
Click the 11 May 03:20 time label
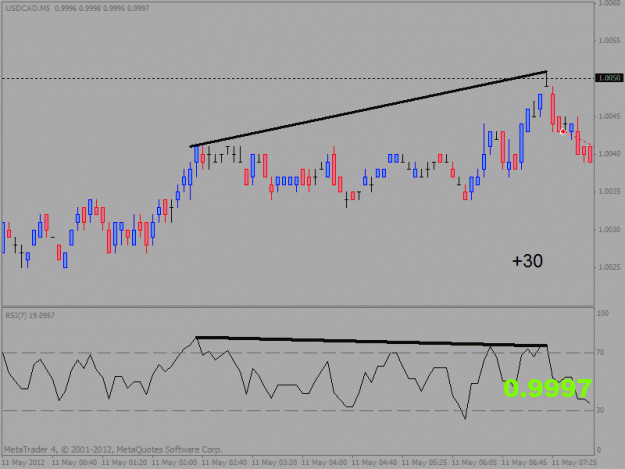pyautogui.click(x=274, y=463)
